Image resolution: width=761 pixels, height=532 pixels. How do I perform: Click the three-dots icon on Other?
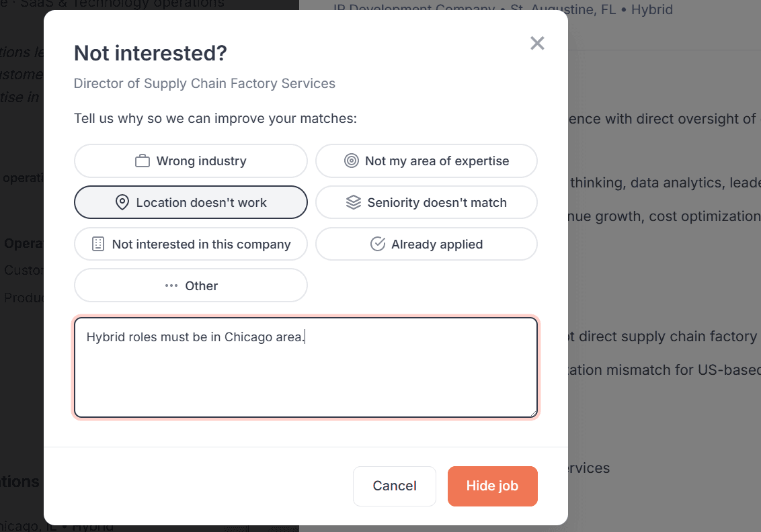[171, 286]
